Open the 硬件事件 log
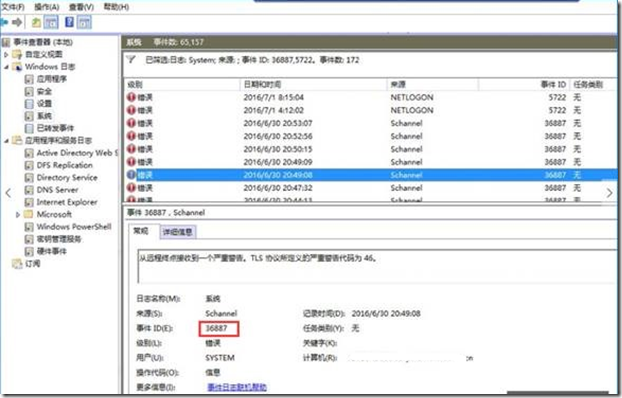This screenshot has height=398, width=622. 52,251
